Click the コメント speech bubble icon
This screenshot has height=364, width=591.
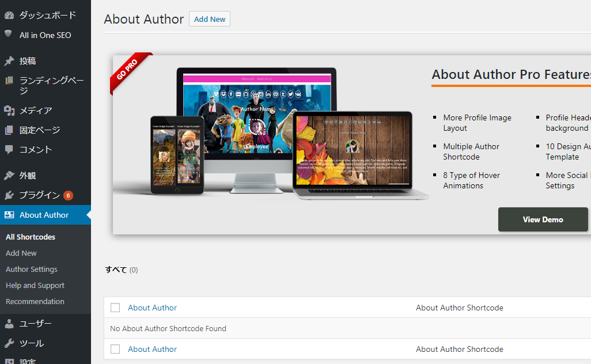9,149
